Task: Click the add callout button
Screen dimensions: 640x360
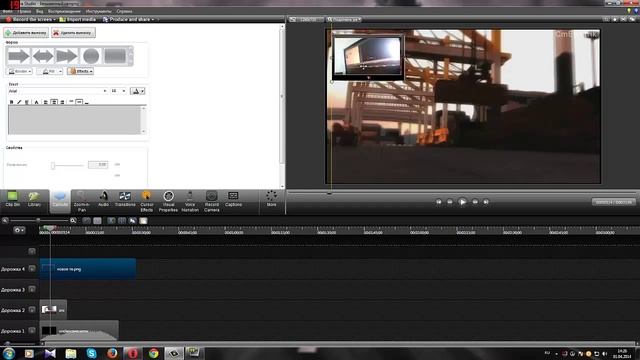Action: pos(26,33)
